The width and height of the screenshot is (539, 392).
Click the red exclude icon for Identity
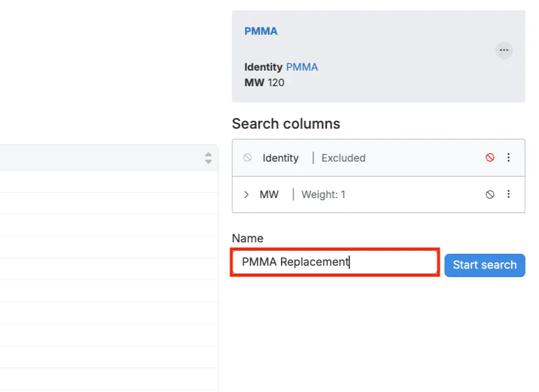[x=490, y=158]
